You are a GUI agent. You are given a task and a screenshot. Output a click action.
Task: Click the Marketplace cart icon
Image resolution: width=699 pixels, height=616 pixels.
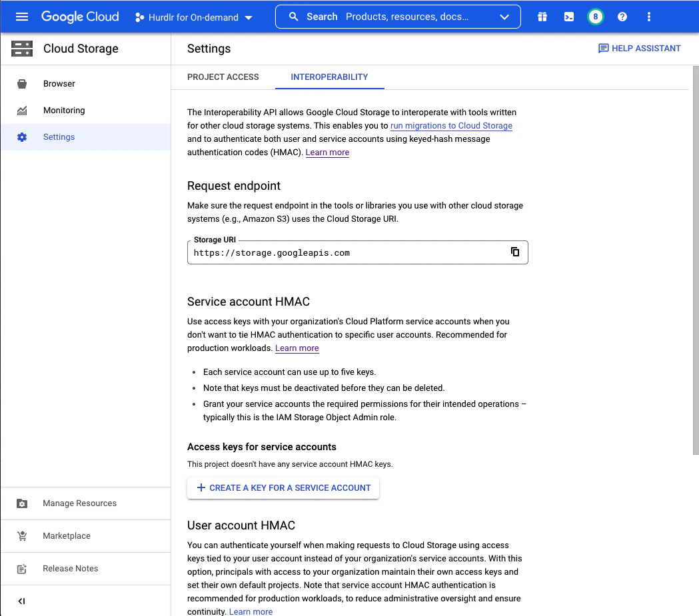[x=22, y=536]
